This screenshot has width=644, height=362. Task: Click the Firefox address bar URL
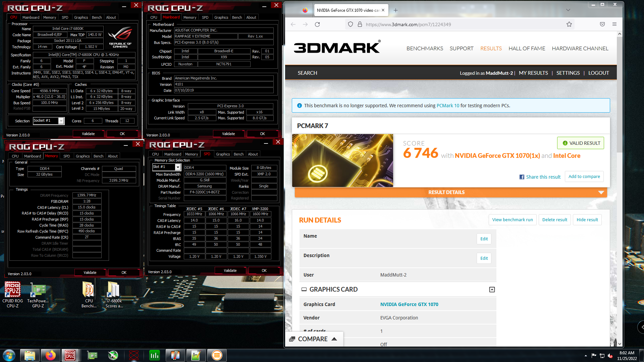(x=409, y=24)
